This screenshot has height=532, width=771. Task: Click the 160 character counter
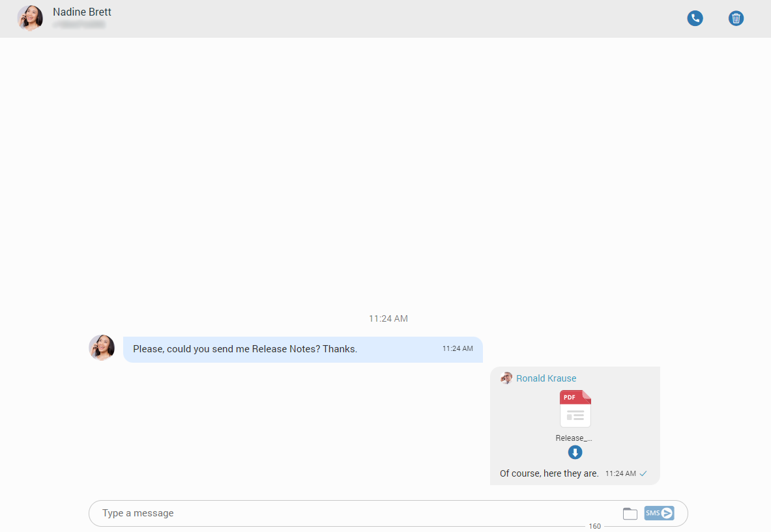click(594, 525)
